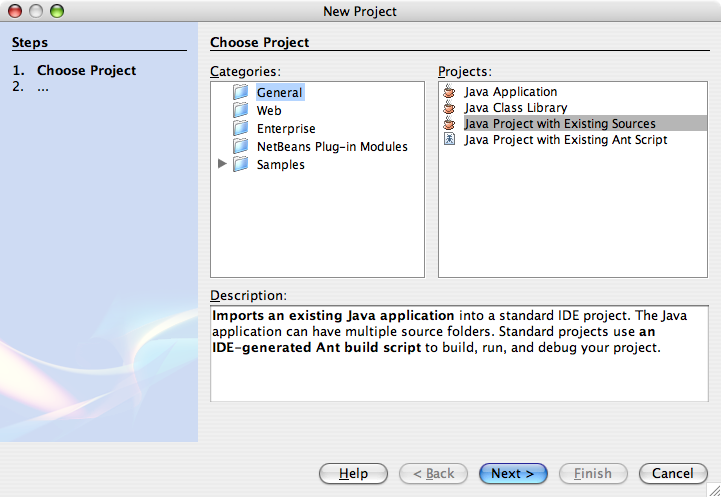The width and height of the screenshot is (721, 497).
Task: Select the Web category label
Action: (x=269, y=111)
